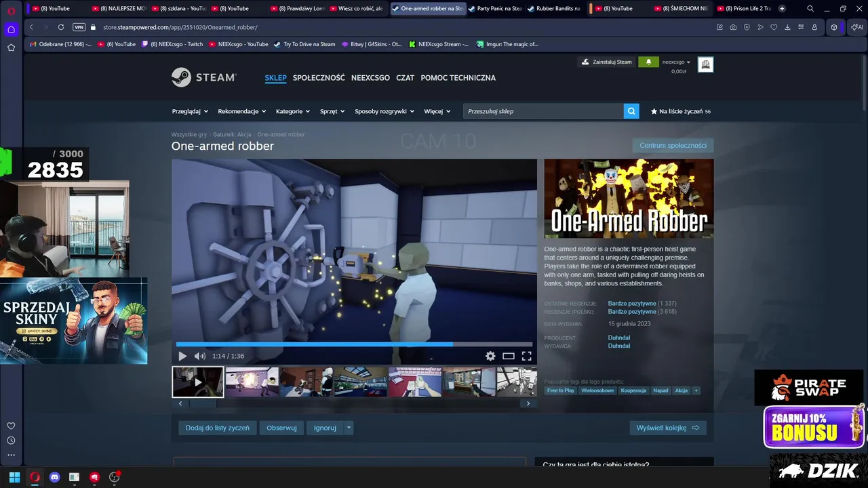Expand the Sposoby rozgrywki dropdown
The width and height of the screenshot is (868, 488).
(384, 111)
